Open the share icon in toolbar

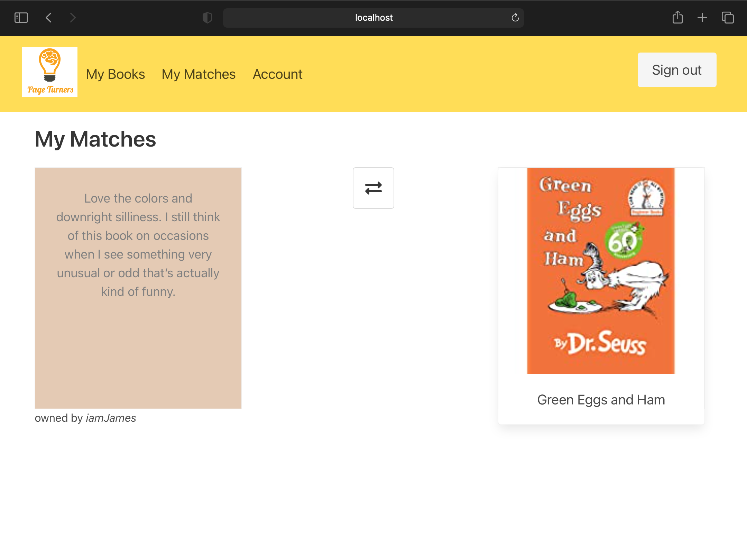(x=677, y=18)
